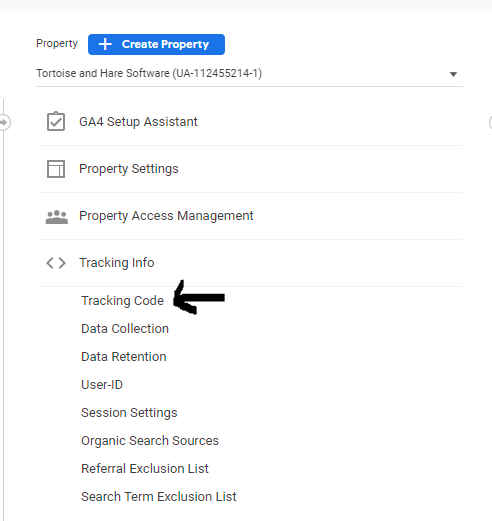Click the Tracking Info code brackets icon

click(56, 263)
